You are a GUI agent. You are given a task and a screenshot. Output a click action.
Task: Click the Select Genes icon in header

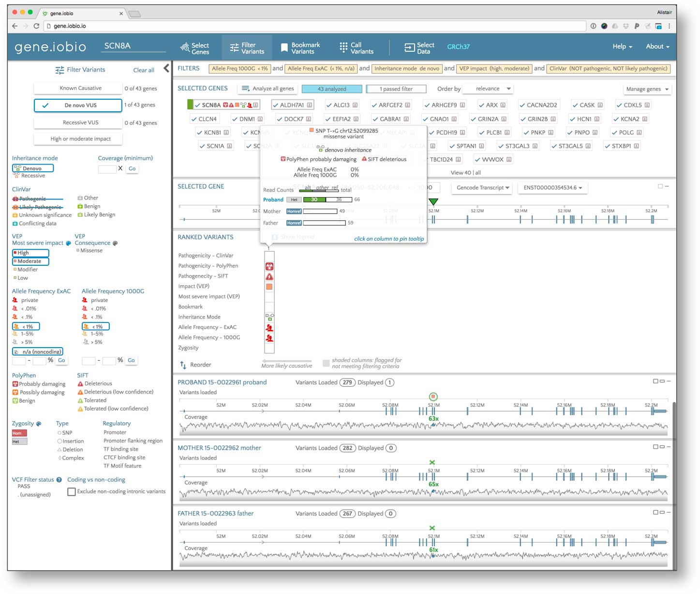coord(185,47)
